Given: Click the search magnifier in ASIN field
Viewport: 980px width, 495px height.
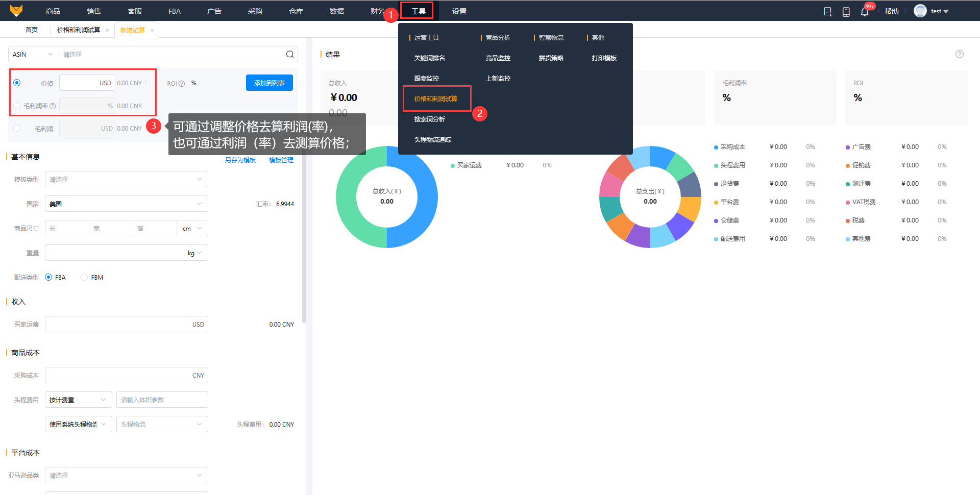Looking at the screenshot, I should 290,54.
